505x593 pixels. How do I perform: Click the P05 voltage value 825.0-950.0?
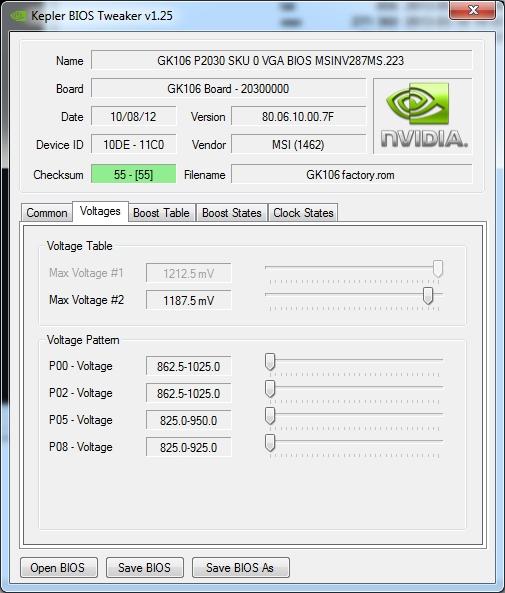(x=188, y=420)
